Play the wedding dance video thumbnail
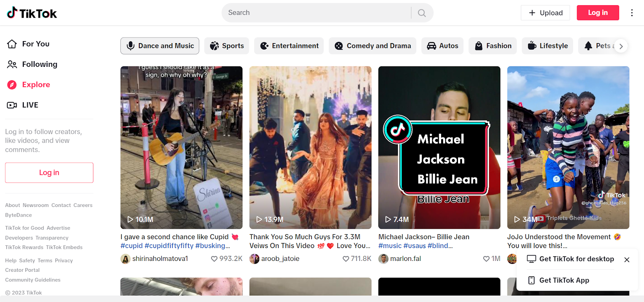This screenshot has width=644, height=302. (310, 148)
